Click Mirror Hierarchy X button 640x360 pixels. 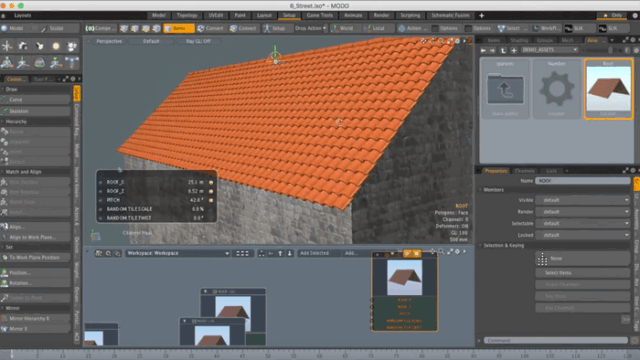35,318
